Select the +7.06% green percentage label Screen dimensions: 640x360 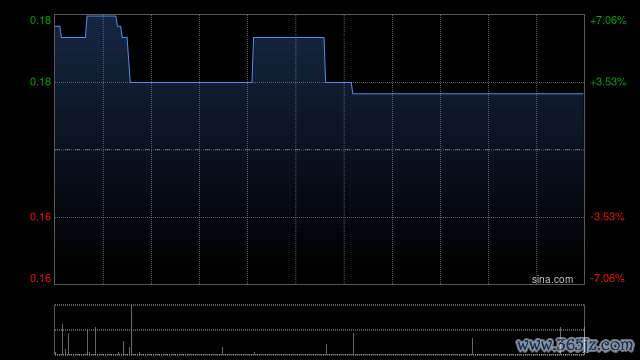point(608,20)
